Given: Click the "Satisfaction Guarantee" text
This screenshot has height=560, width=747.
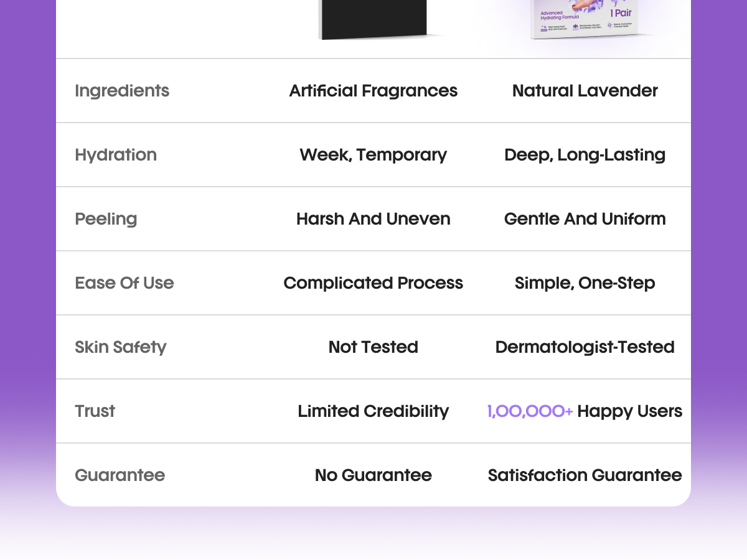Looking at the screenshot, I should coord(585,475).
